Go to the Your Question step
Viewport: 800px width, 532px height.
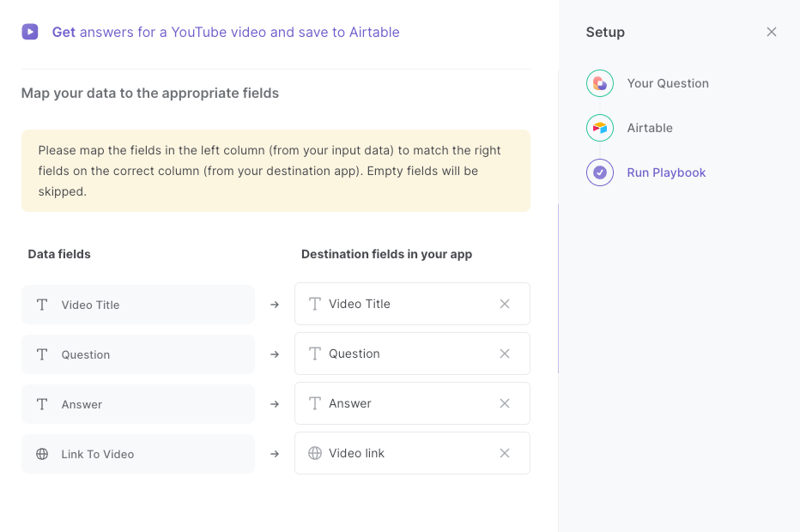click(x=667, y=83)
